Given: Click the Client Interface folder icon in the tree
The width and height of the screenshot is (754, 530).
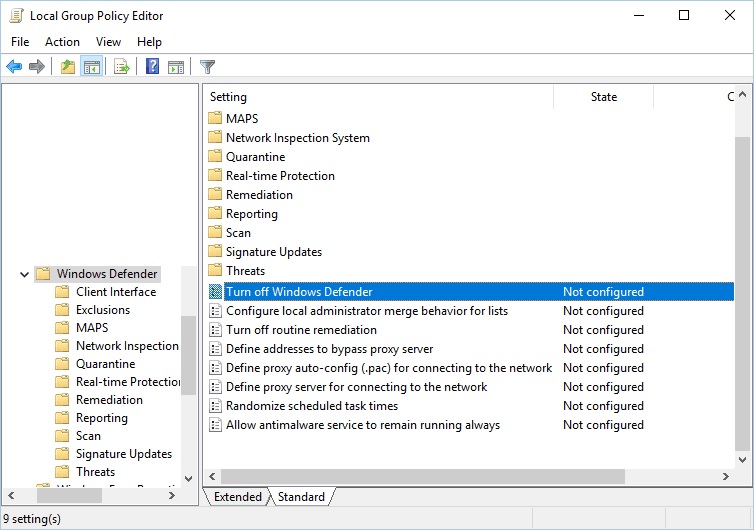Looking at the screenshot, I should (62, 292).
